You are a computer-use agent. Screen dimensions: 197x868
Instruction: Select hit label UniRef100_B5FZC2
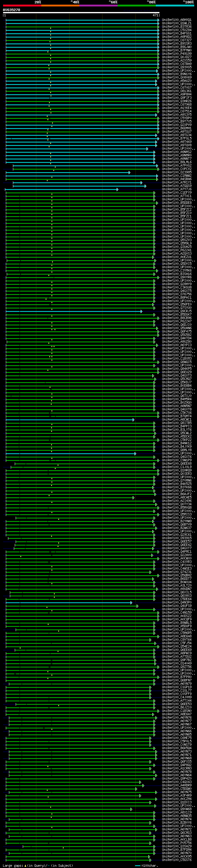(x=177, y=210)
